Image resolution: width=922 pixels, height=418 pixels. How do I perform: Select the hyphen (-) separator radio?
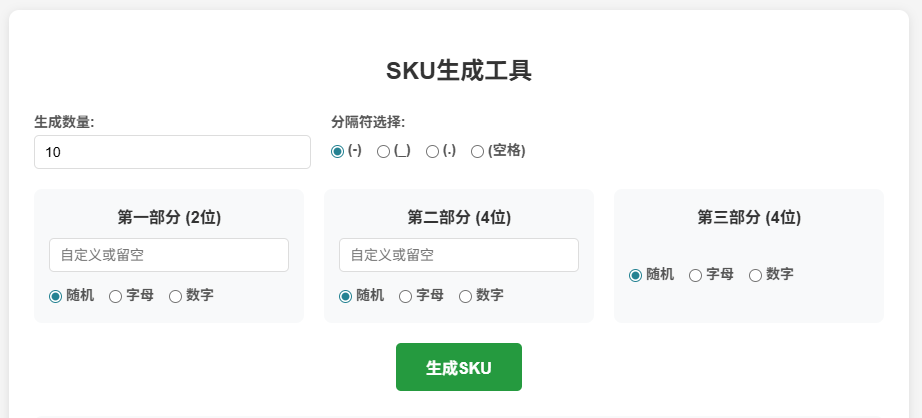coord(337,151)
